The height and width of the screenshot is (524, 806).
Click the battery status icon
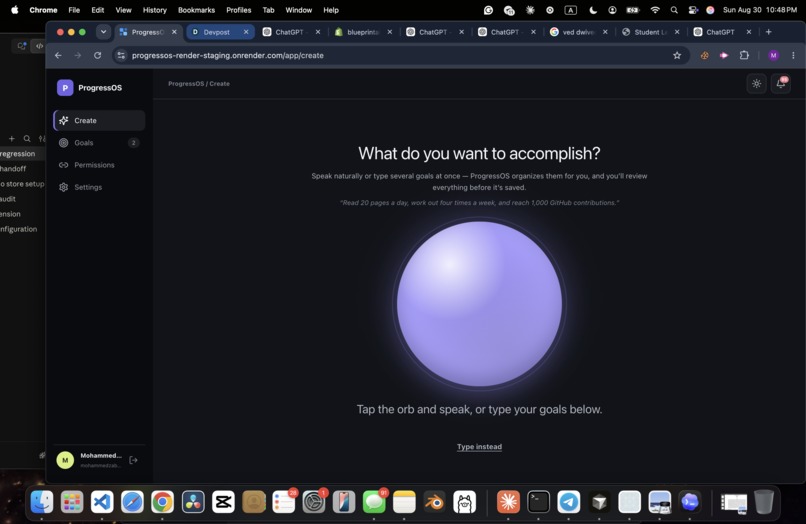(633, 10)
